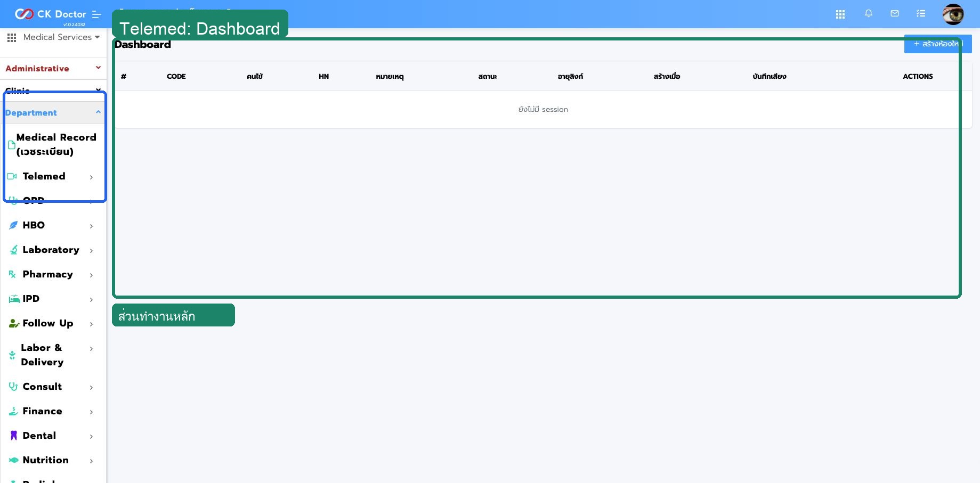This screenshot has height=483, width=980.
Task: Click the Medical Record document icon
Action: [x=12, y=144]
